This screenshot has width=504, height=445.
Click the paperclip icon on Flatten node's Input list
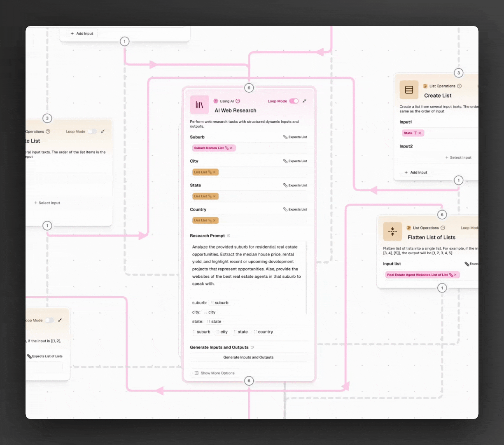[x=467, y=264]
